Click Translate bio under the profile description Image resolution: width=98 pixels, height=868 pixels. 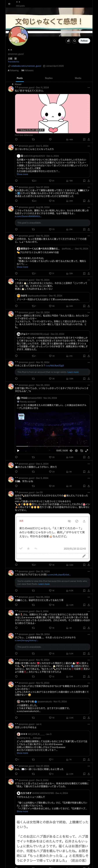14,62
